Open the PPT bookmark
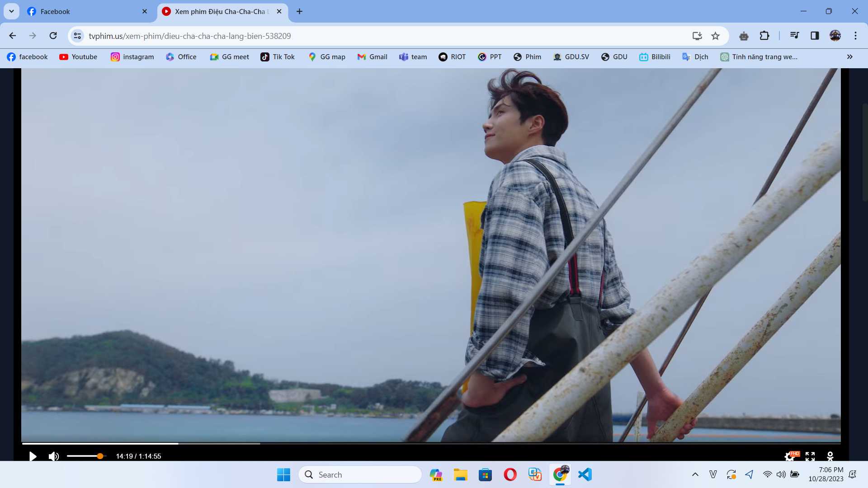This screenshot has width=868, height=488. click(x=490, y=57)
